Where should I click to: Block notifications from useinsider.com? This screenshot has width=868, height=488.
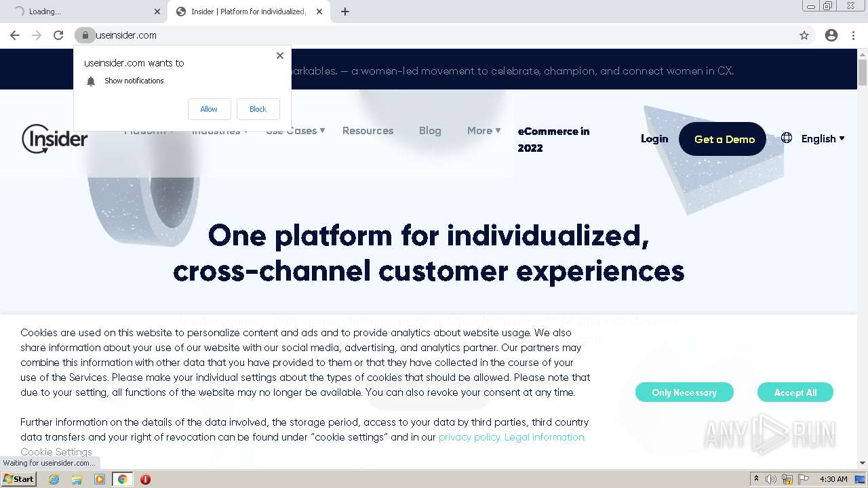click(258, 109)
